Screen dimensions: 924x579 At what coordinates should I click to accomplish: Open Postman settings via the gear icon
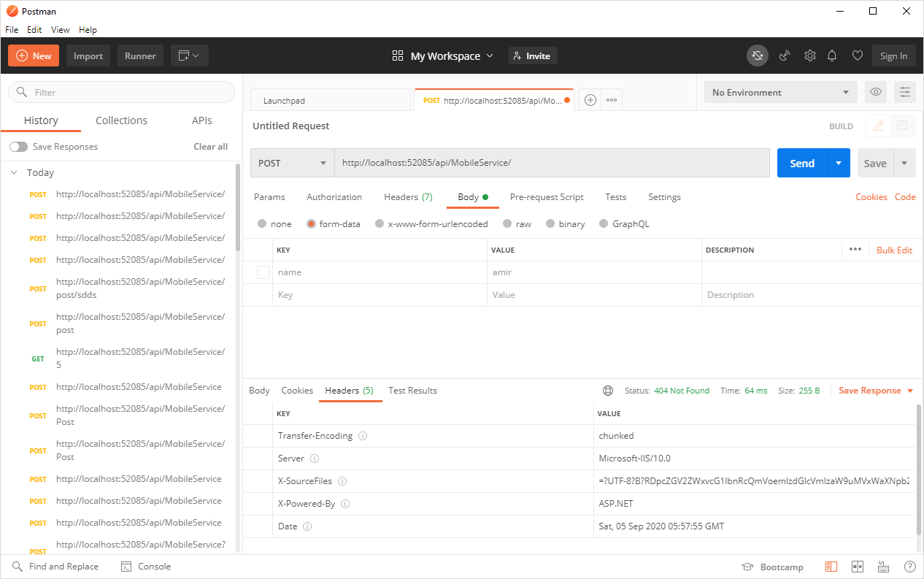(809, 55)
